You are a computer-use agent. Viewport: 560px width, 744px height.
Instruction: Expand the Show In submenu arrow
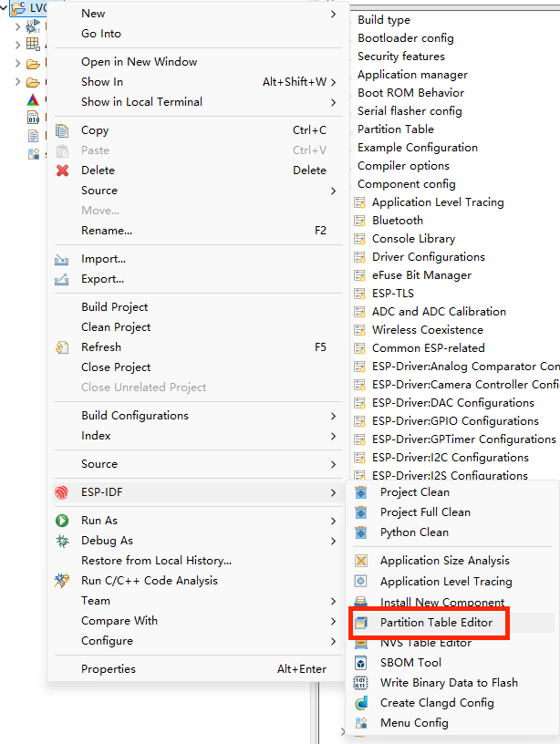[333, 82]
